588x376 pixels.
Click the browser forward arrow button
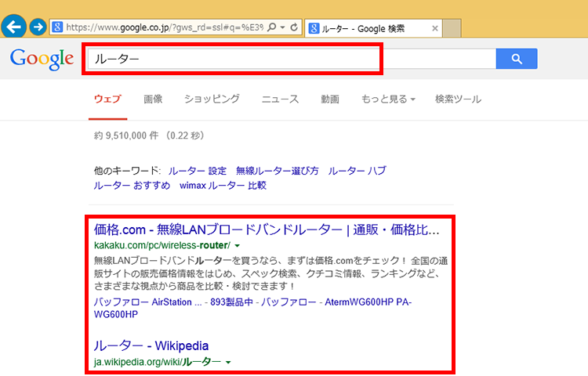pyautogui.click(x=37, y=27)
